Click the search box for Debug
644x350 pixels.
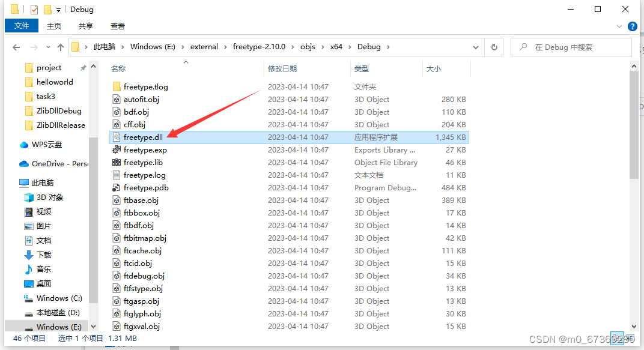point(571,47)
